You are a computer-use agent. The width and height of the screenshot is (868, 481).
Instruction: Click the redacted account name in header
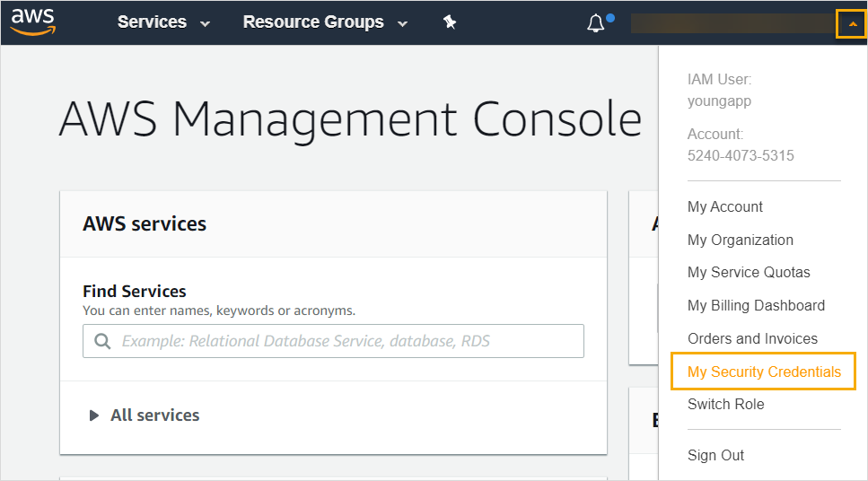coord(732,23)
